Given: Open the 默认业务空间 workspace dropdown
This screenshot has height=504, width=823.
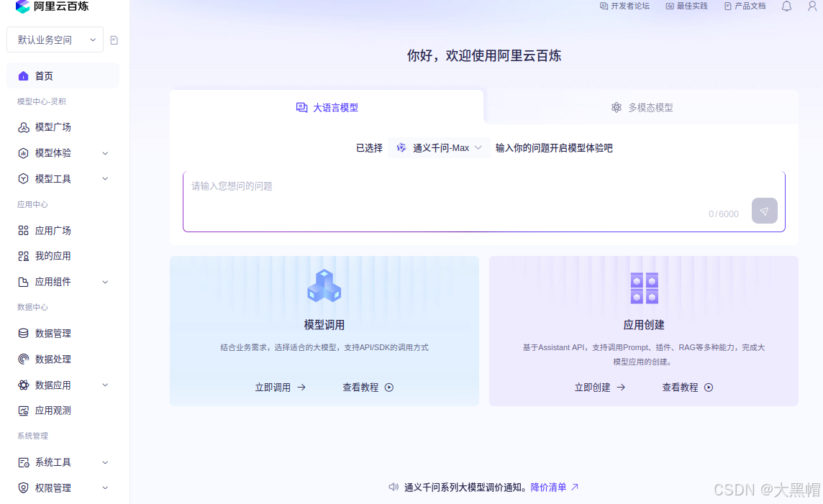Looking at the screenshot, I should 55,40.
